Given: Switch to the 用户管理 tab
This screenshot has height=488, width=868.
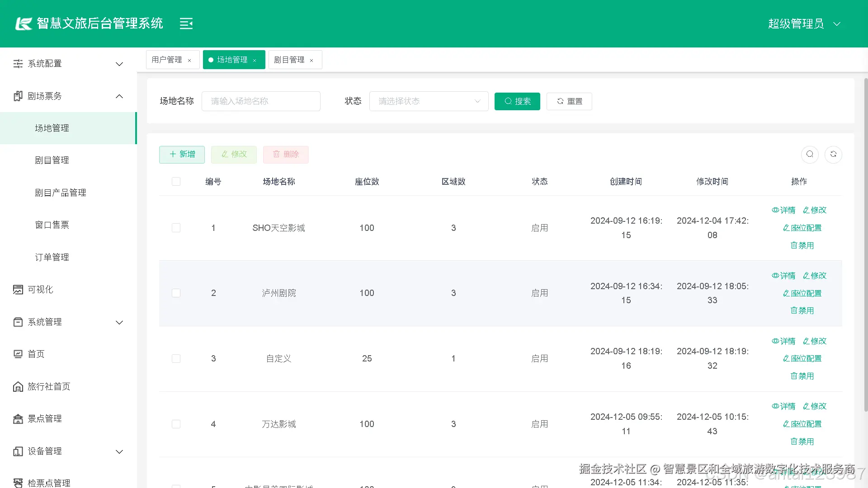Looking at the screenshot, I should tap(167, 60).
